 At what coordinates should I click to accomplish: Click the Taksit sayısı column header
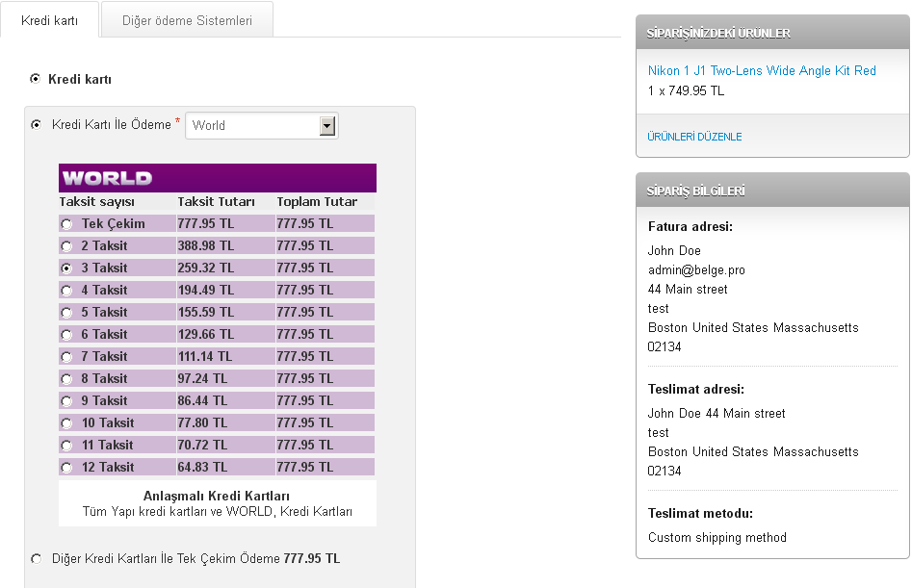point(96,202)
